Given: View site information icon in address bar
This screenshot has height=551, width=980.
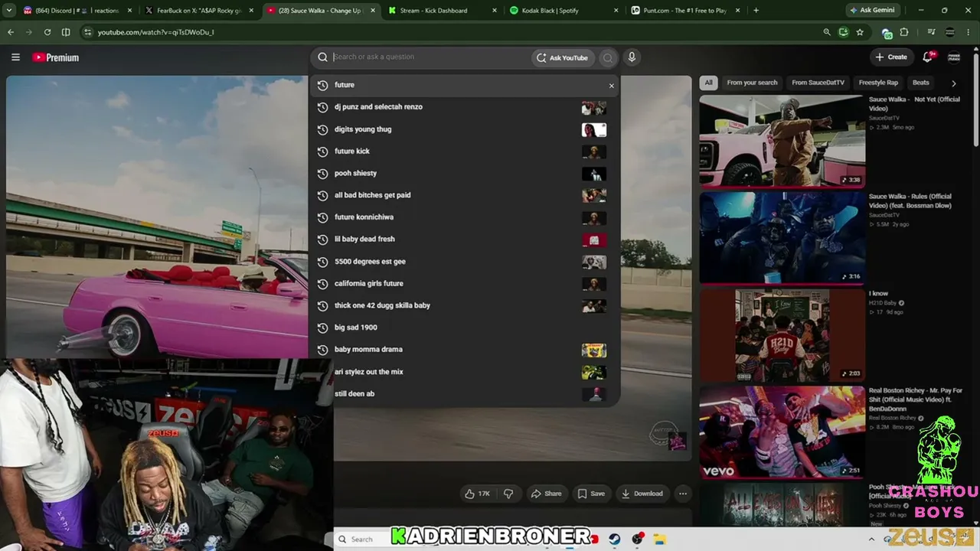Looking at the screenshot, I should coord(87,32).
